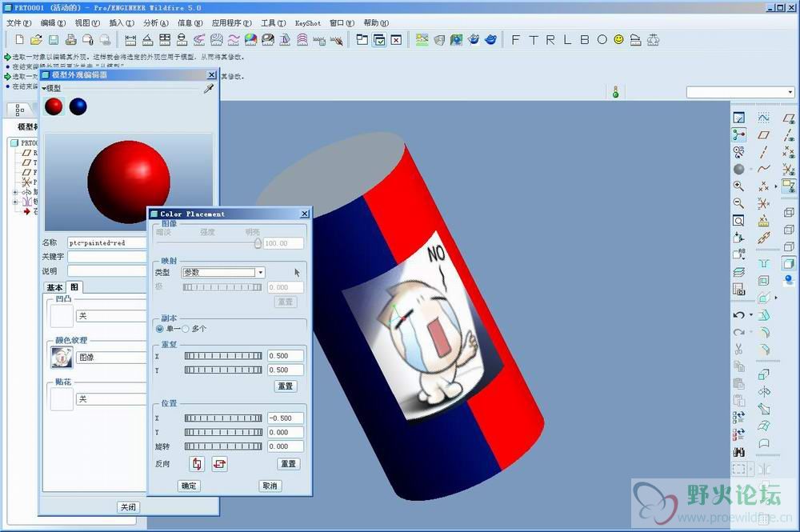Click 取消 in Color Placement dialog
This screenshot has width=800, height=532.
(270, 486)
